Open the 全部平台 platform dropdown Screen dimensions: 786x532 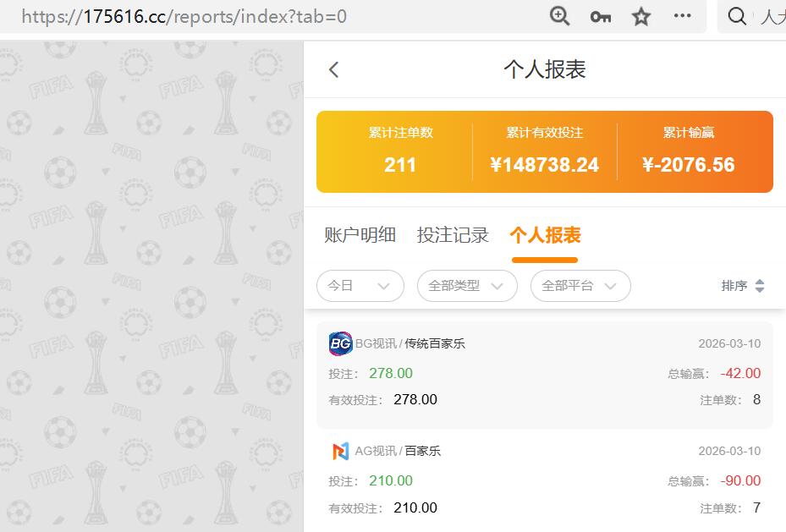(x=580, y=286)
